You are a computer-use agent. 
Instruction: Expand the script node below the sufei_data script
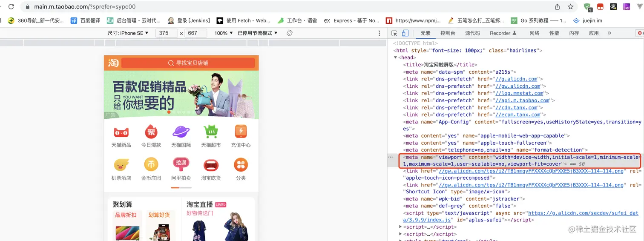(400, 227)
